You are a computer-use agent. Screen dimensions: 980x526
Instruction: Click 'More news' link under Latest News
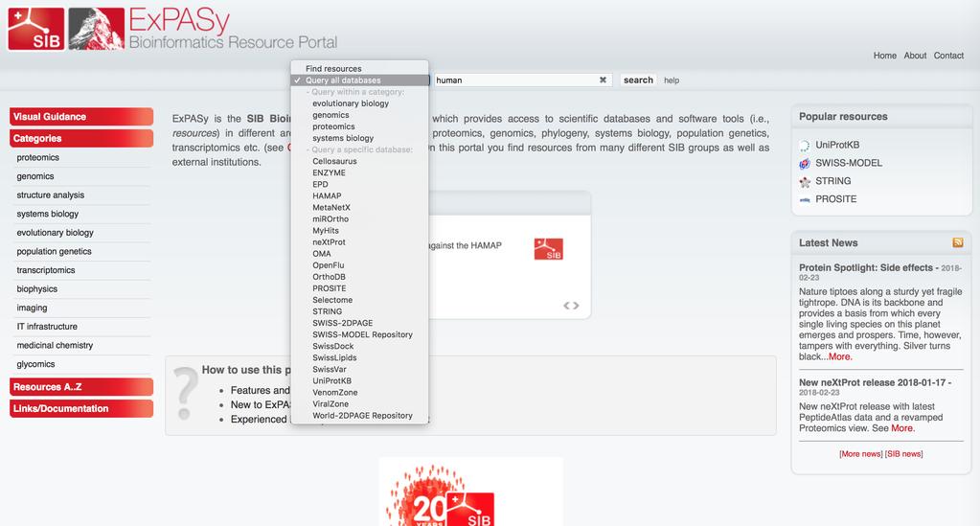[861, 454]
